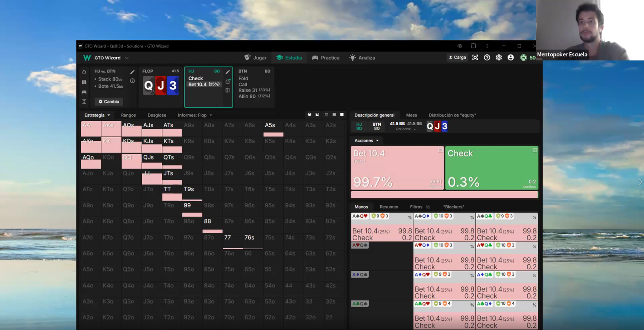
Task: Select the green Check action box
Action: (491, 168)
